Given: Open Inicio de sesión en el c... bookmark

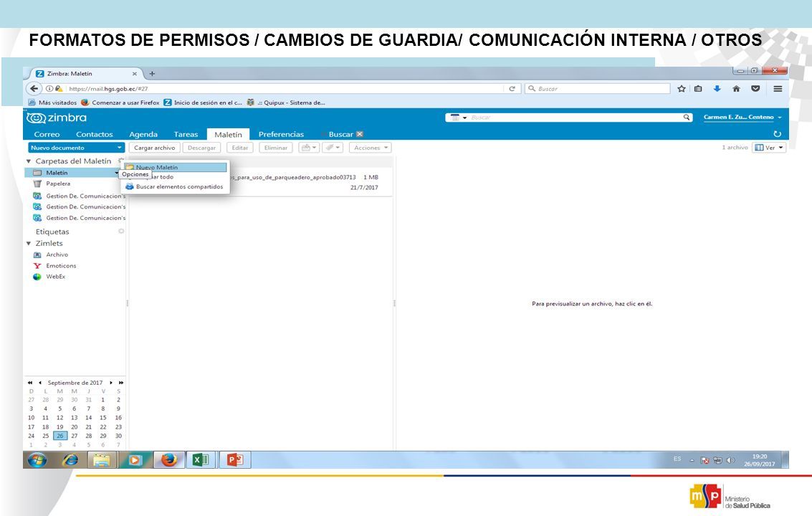Looking at the screenshot, I should (203, 102).
